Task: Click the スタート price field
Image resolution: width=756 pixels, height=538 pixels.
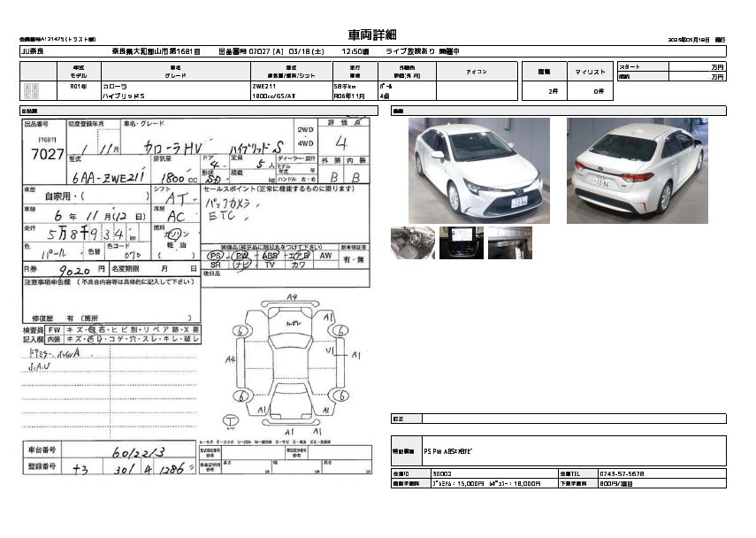Action: pos(697,67)
